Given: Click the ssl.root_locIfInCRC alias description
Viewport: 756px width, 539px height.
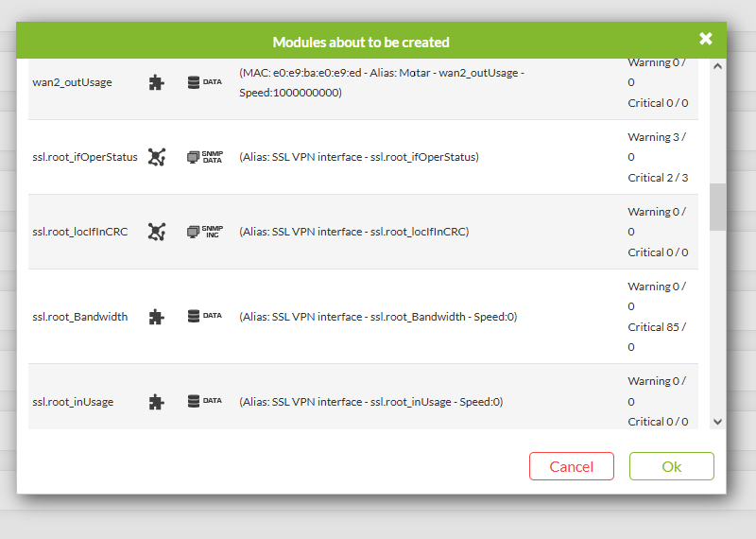Looking at the screenshot, I should [x=353, y=232].
